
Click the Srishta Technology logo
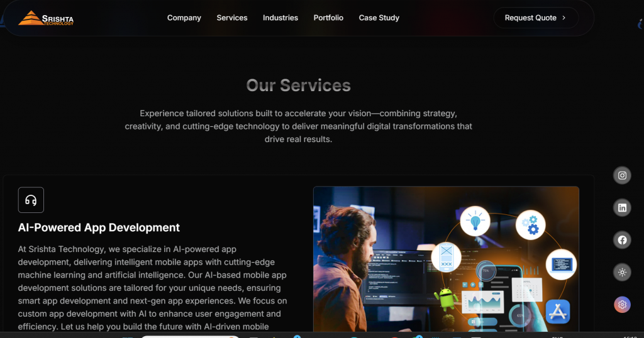pyautogui.click(x=45, y=18)
